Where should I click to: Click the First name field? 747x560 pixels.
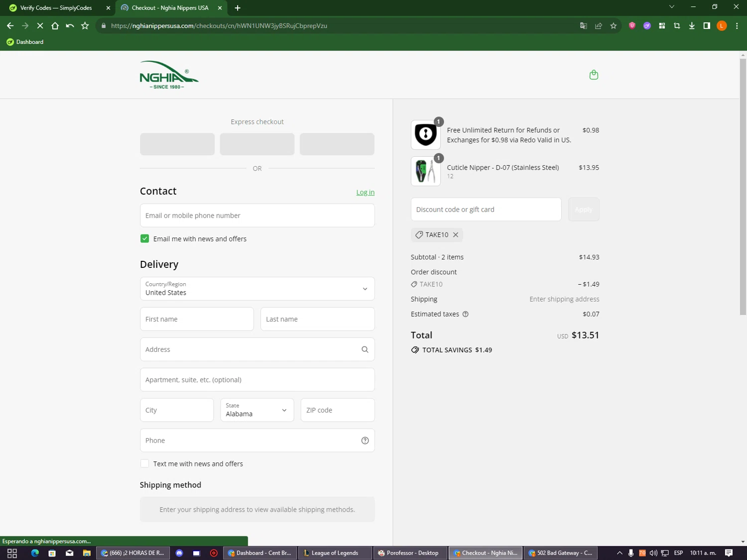coord(197,319)
